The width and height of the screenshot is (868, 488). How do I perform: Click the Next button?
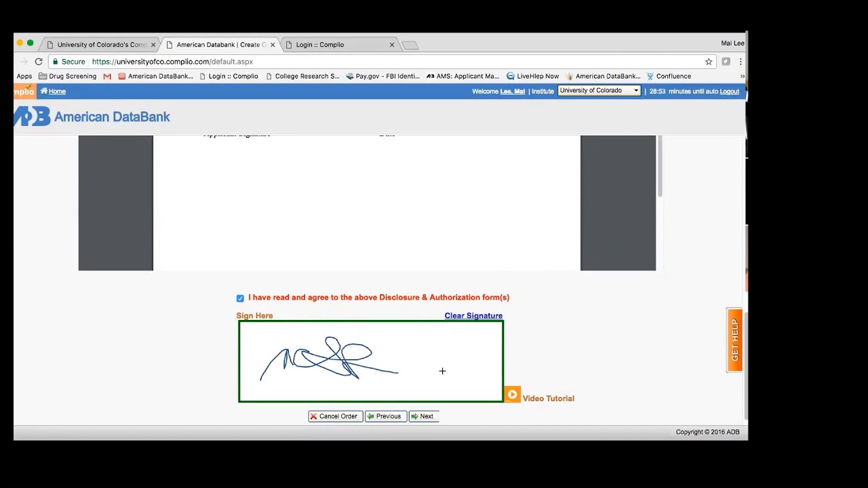coord(423,416)
